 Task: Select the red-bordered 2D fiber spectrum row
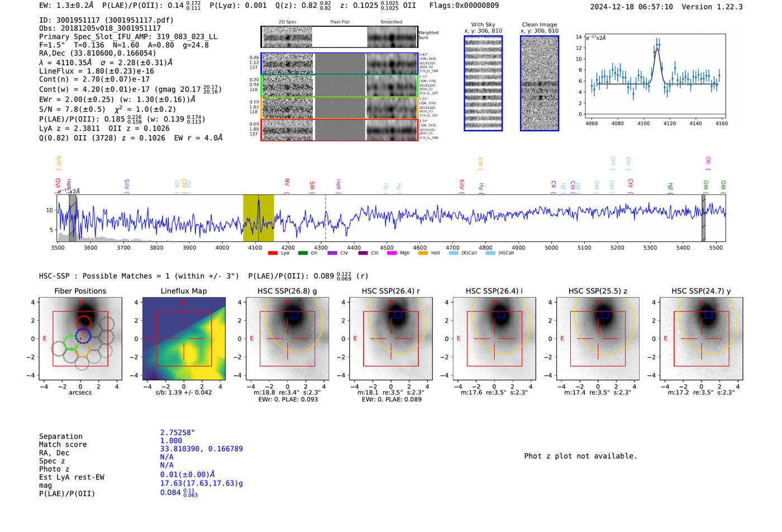339,130
